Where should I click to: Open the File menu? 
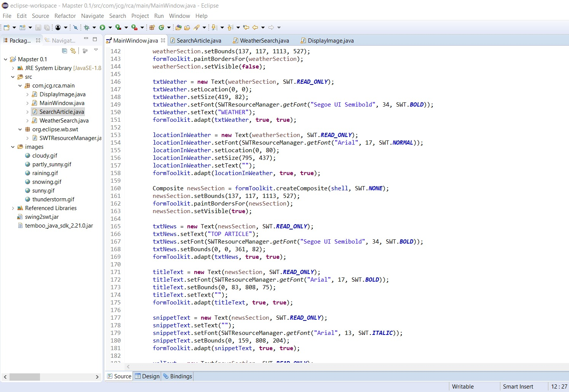click(x=7, y=16)
